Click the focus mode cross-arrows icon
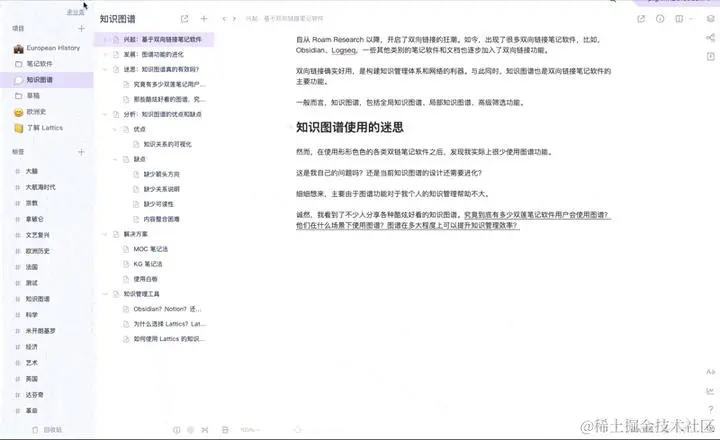Screen dimensions: 720x440 pos(205,430)
